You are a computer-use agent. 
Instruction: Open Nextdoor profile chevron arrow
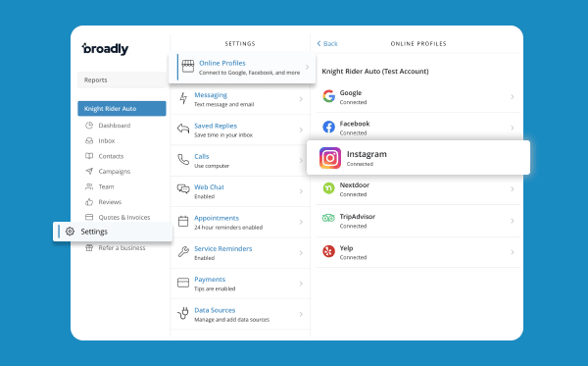click(513, 189)
